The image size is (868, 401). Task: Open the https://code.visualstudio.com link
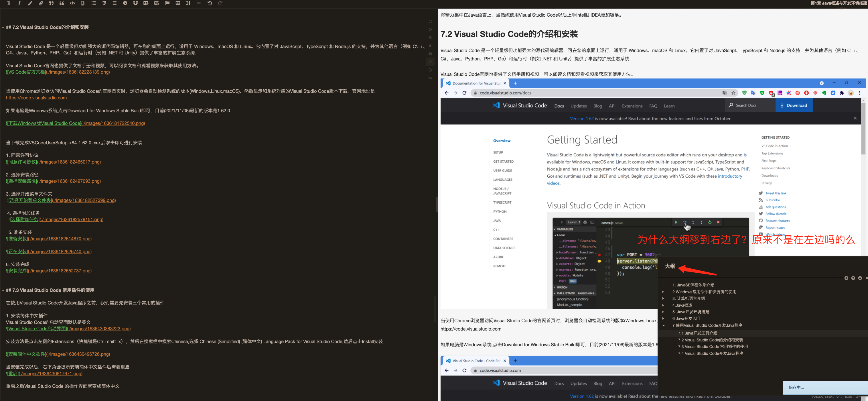click(x=36, y=98)
